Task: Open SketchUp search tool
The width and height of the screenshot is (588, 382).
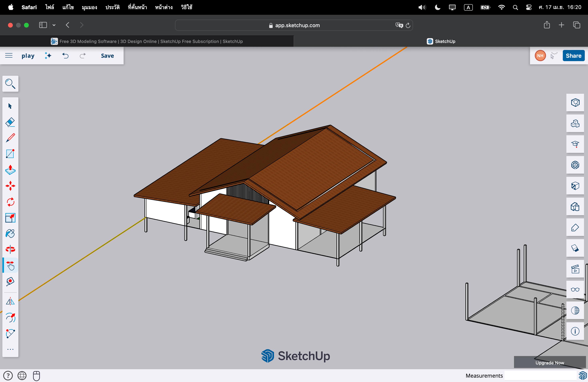Action: (10, 84)
